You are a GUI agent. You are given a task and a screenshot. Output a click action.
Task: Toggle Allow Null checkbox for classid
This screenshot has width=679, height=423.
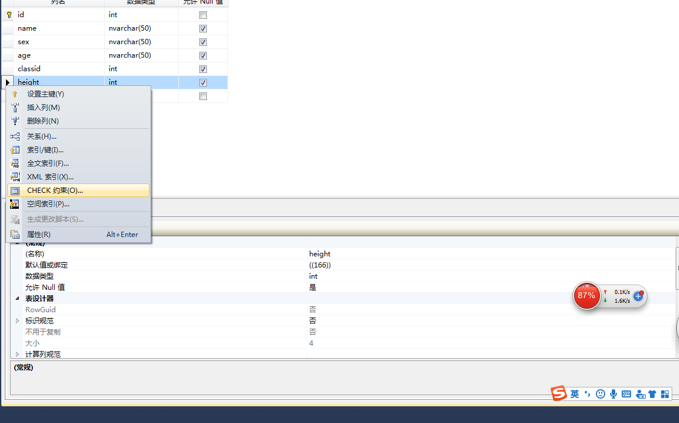pyautogui.click(x=203, y=69)
